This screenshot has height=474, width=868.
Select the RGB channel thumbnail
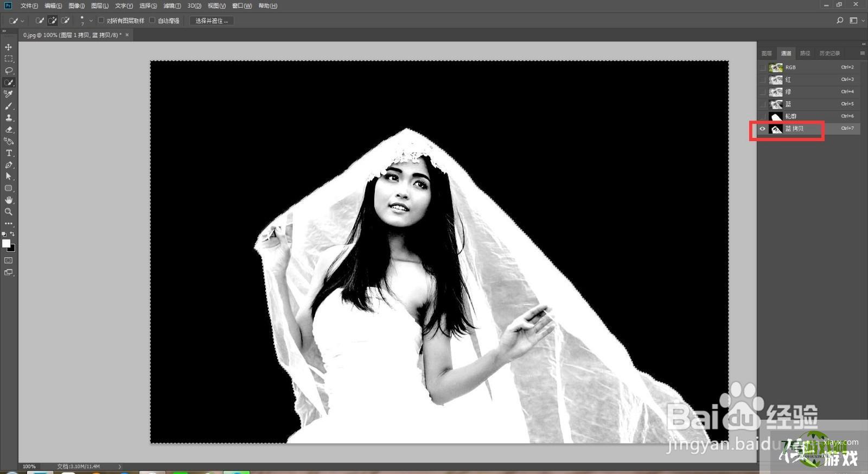coord(776,67)
